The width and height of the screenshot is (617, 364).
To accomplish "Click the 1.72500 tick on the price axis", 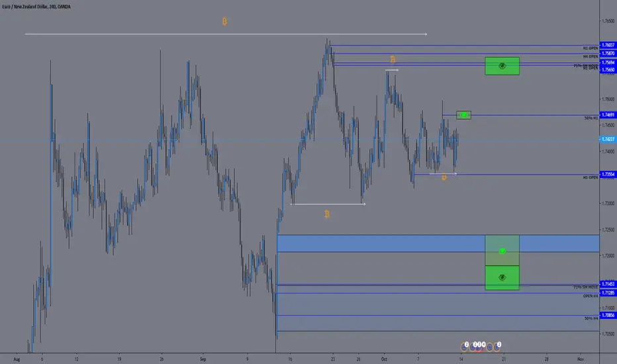I will (608, 230).
